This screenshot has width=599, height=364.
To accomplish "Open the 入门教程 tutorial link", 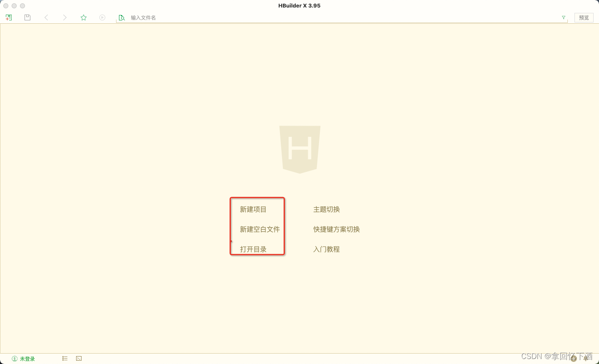I will (327, 249).
